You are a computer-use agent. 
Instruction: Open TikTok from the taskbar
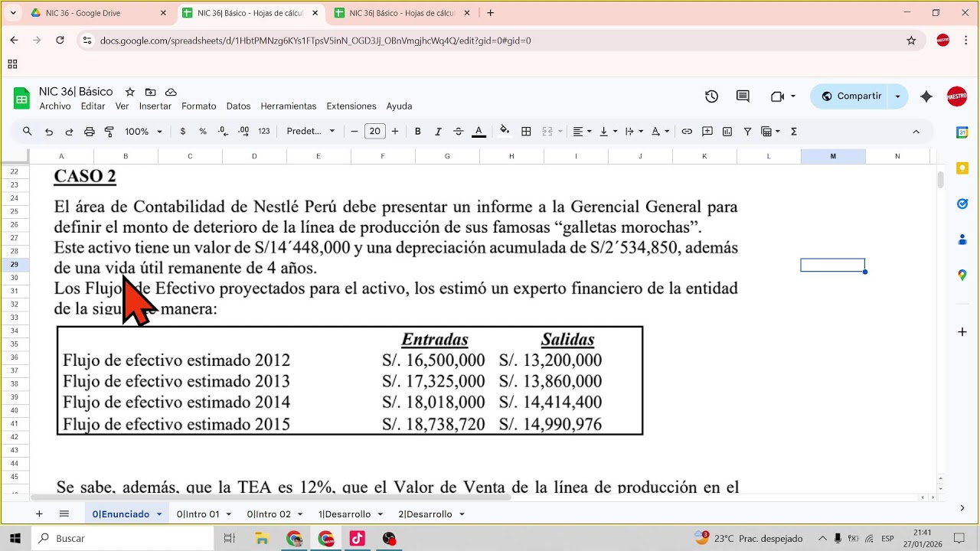point(357,539)
